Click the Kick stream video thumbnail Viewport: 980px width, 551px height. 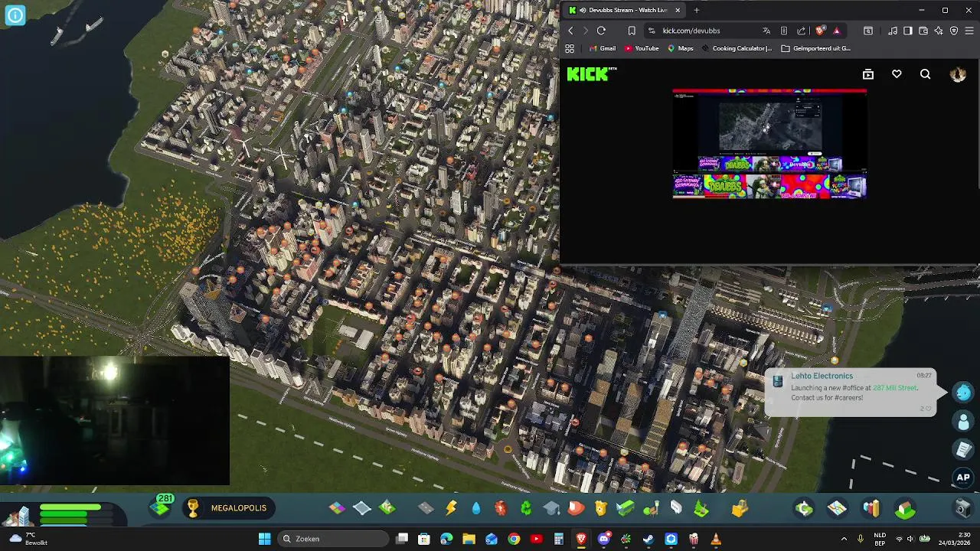point(769,144)
